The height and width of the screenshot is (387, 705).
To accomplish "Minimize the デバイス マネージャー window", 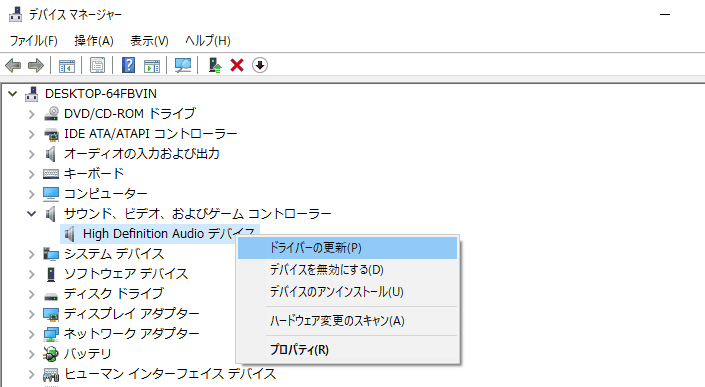I will [x=665, y=14].
